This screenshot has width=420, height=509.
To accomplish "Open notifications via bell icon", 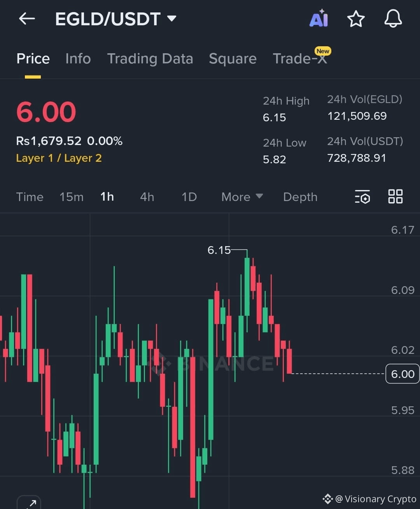I will pyautogui.click(x=393, y=18).
